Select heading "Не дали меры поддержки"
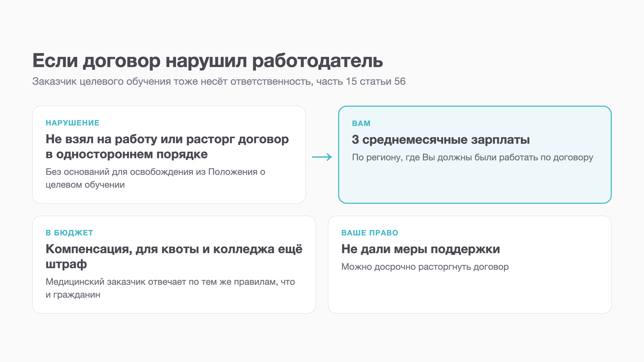The image size is (644, 362). click(x=420, y=249)
